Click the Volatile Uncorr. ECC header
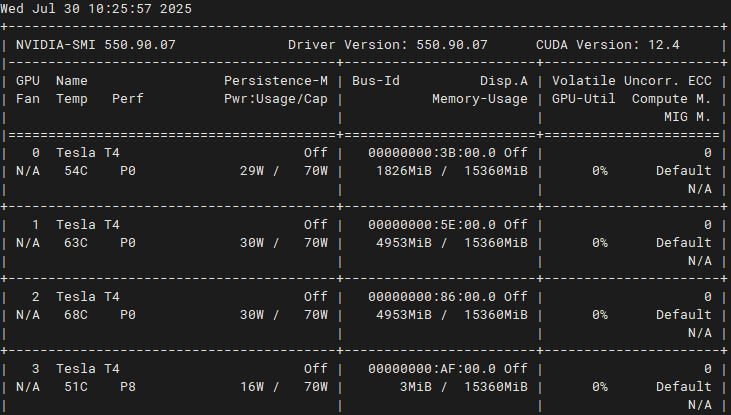 coord(632,81)
